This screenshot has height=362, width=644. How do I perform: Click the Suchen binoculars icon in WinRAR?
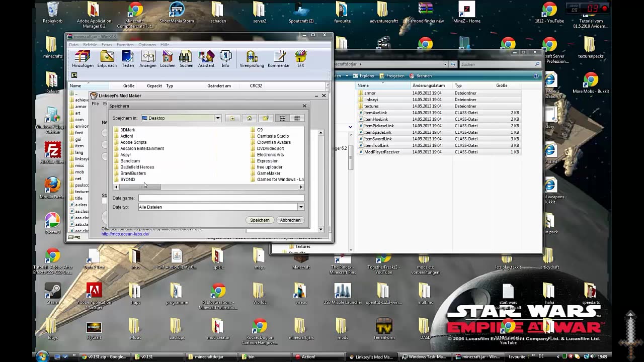[186, 59]
